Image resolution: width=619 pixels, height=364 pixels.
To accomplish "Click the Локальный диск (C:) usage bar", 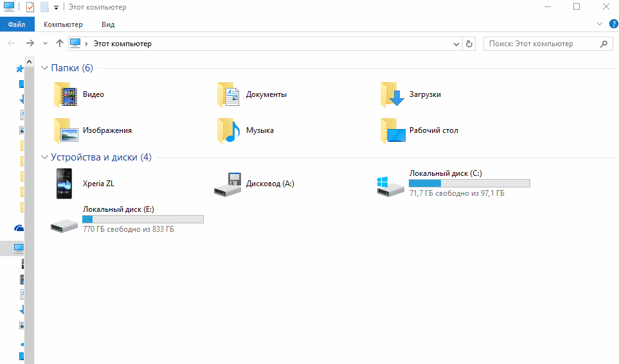I will click(469, 184).
